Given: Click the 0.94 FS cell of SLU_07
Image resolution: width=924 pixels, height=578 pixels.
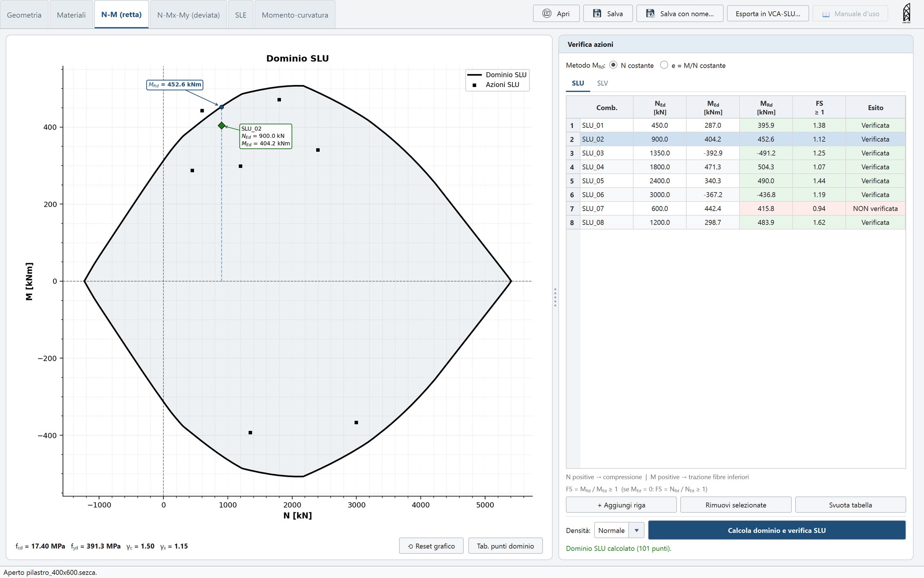Looking at the screenshot, I should 819,209.
